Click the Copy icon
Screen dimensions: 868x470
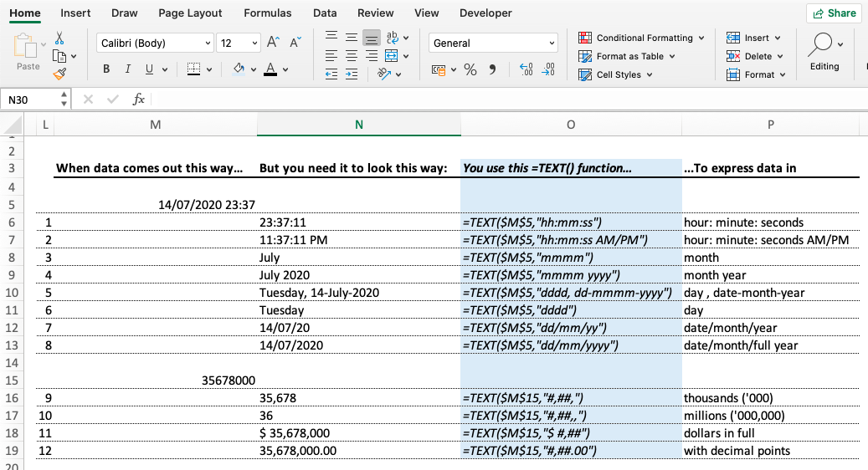(x=59, y=56)
